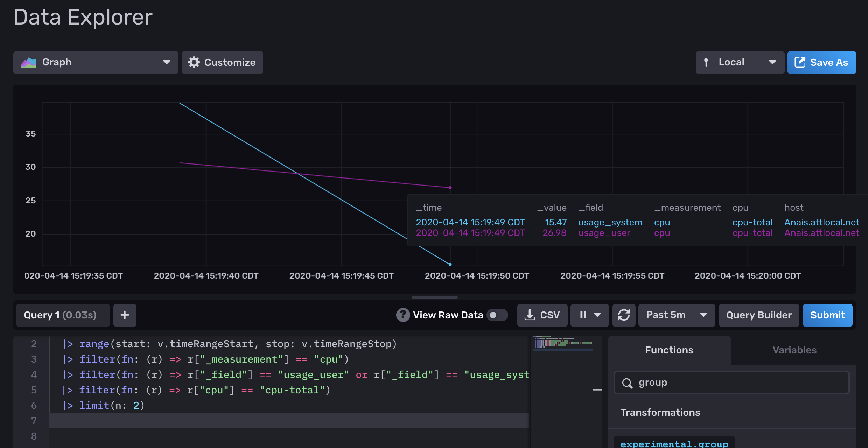868x448 pixels.
Task: Click the Customize gear icon
Action: click(194, 62)
